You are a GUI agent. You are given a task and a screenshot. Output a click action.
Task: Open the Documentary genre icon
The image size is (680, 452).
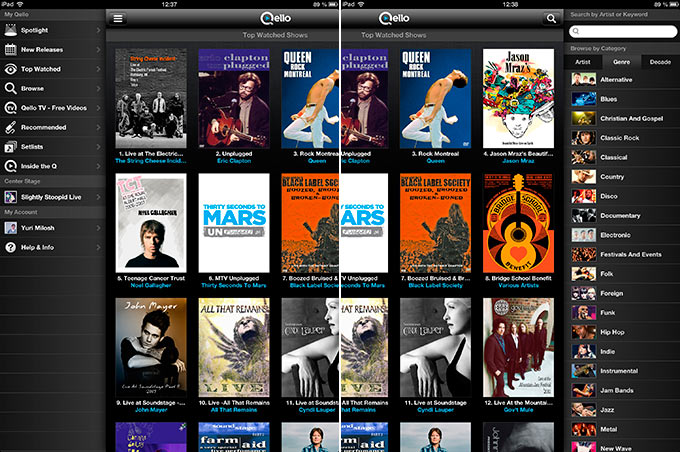(583, 216)
